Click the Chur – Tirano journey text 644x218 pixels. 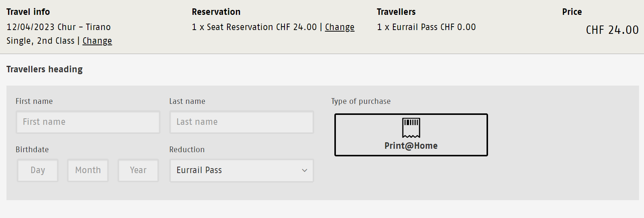pyautogui.click(x=84, y=27)
